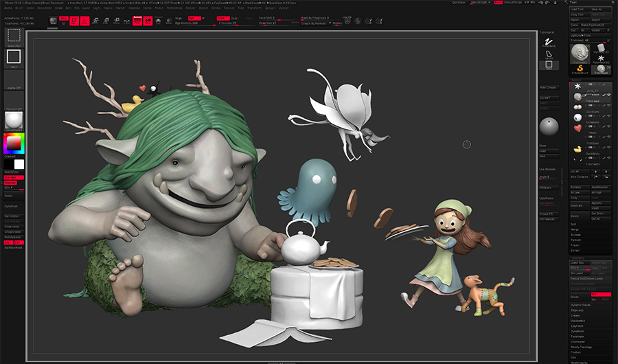The height and width of the screenshot is (364, 618).
Task: Toggle the Zsub mode
Action: (x=234, y=18)
